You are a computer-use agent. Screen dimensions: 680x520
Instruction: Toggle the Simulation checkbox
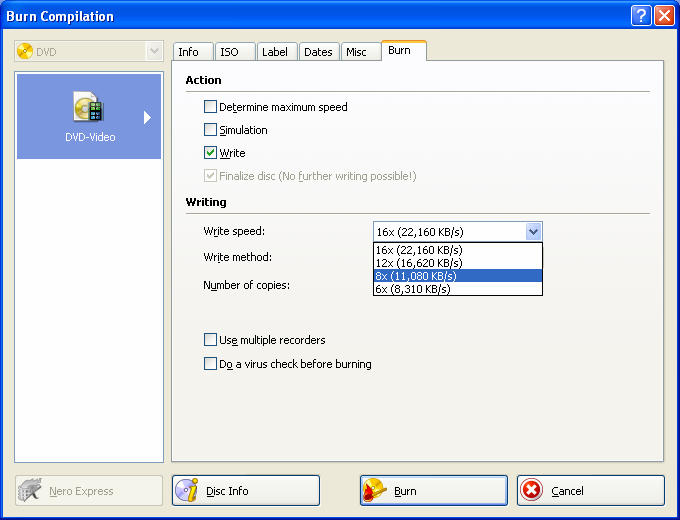pos(210,130)
